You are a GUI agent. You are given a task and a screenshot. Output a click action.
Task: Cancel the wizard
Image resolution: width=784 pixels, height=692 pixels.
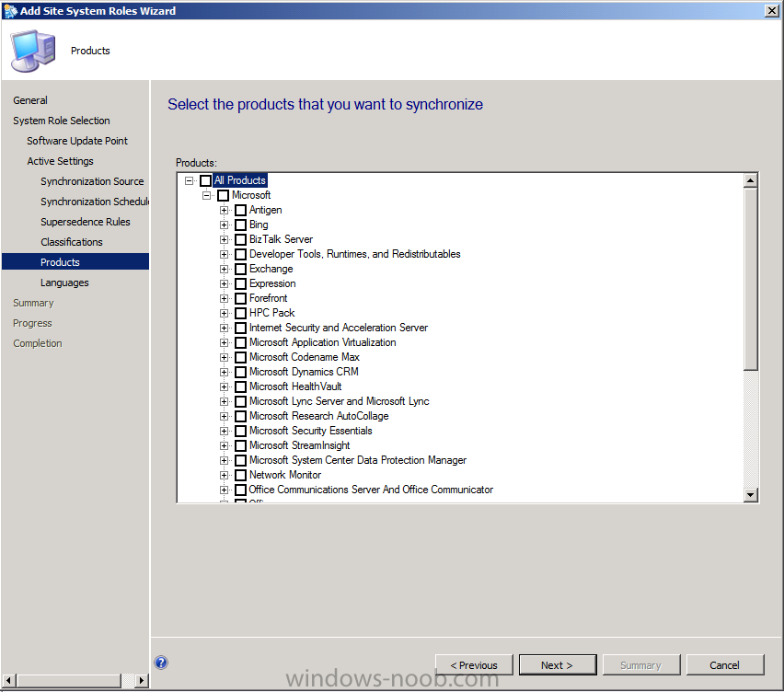(x=725, y=665)
